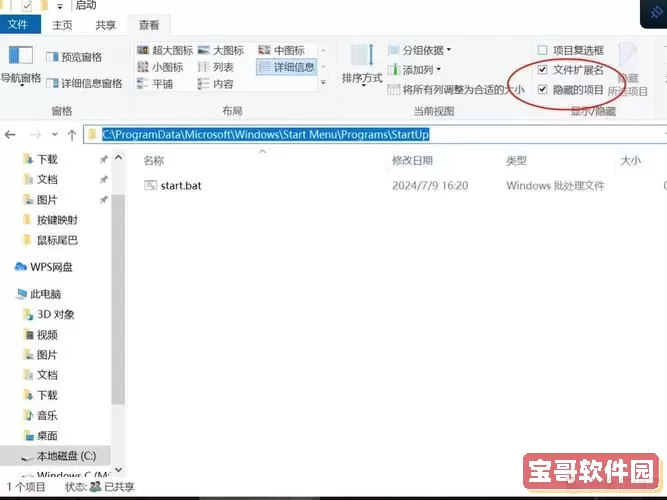Switch to the 主页 ribbon tab
This screenshot has width=667, height=500.
coord(62,25)
